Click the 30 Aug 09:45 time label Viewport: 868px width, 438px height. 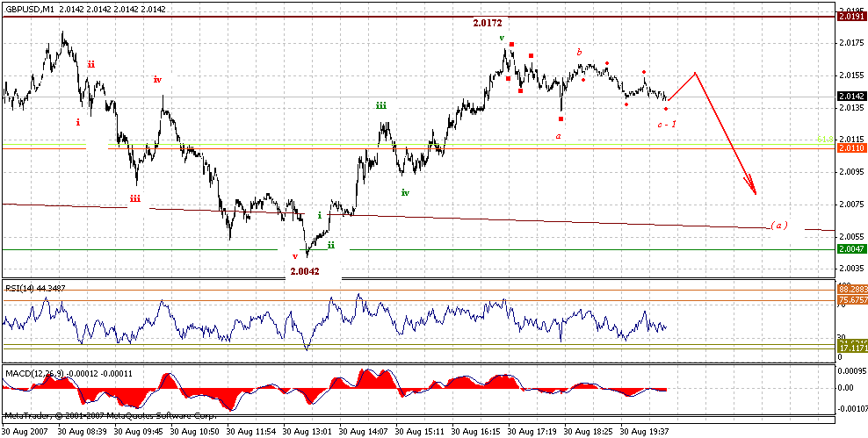pyautogui.click(x=137, y=430)
